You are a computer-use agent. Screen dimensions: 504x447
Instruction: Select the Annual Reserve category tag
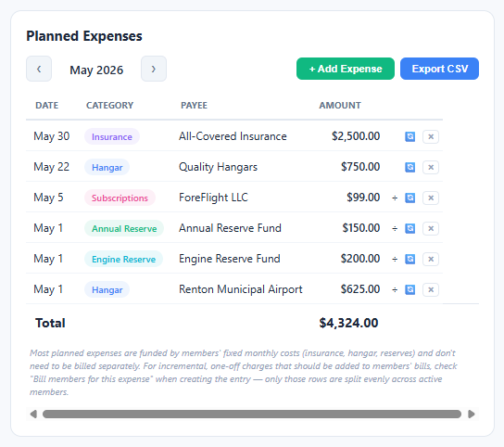[124, 228]
